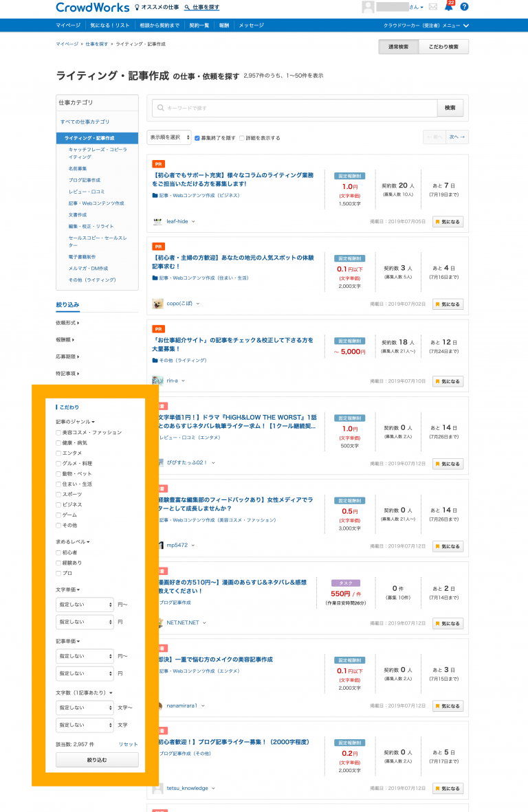Click the 仕事を探す search icon link

201,7
